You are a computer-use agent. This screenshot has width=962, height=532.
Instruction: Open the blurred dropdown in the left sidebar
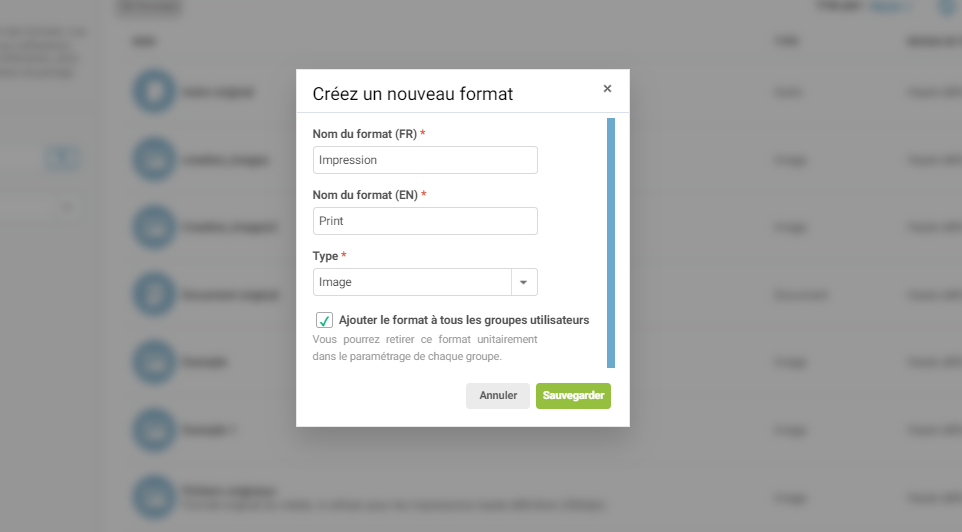click(x=68, y=207)
